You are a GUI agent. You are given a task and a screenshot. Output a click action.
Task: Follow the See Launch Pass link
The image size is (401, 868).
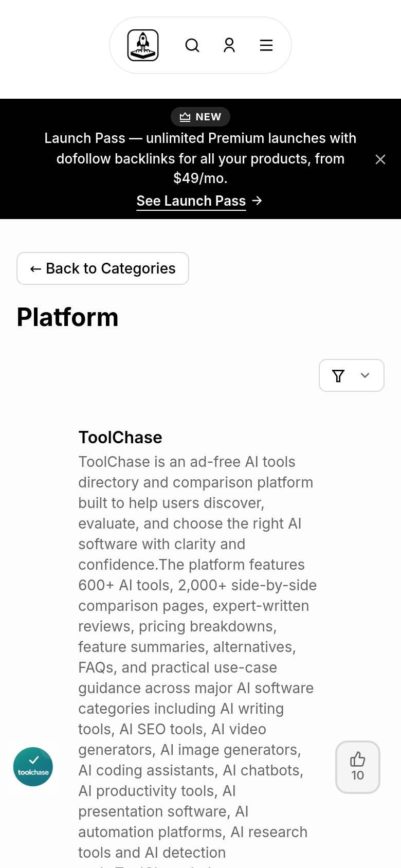pyautogui.click(x=191, y=201)
